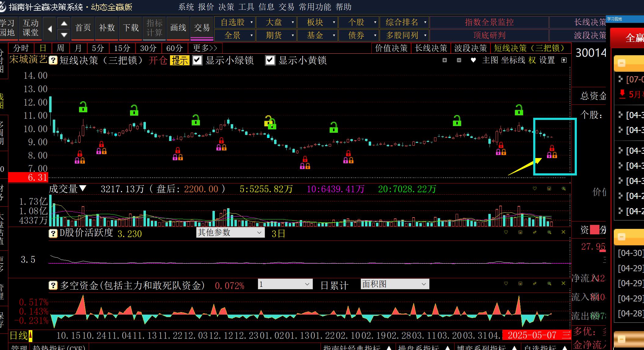Click the lock cluster at the latest candle
Screen dimensions: 644x350
pyautogui.click(x=552, y=152)
